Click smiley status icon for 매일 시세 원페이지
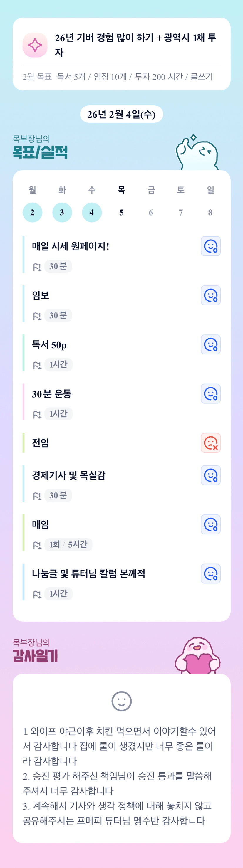The width and height of the screenshot is (243, 868). click(x=211, y=246)
